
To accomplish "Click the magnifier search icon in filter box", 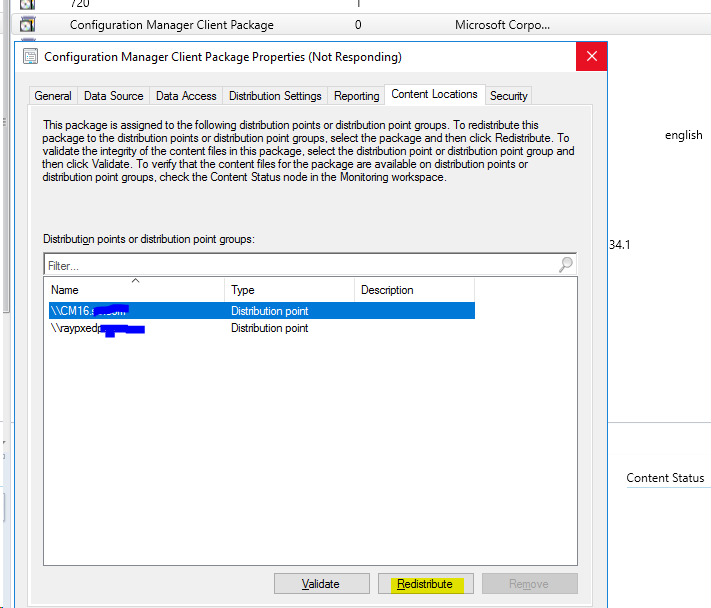I will coord(565,264).
